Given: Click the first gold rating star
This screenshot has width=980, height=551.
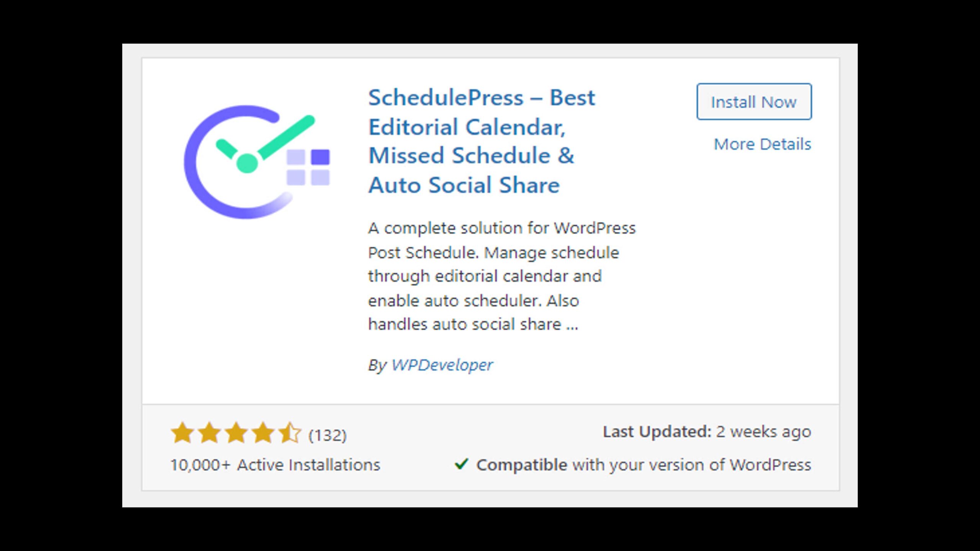Looking at the screenshot, I should tap(183, 433).
